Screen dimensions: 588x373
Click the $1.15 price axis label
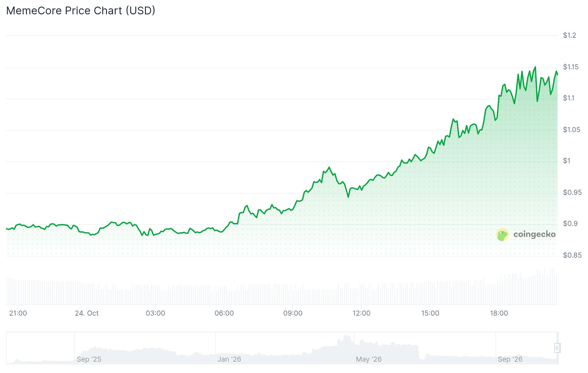click(571, 67)
